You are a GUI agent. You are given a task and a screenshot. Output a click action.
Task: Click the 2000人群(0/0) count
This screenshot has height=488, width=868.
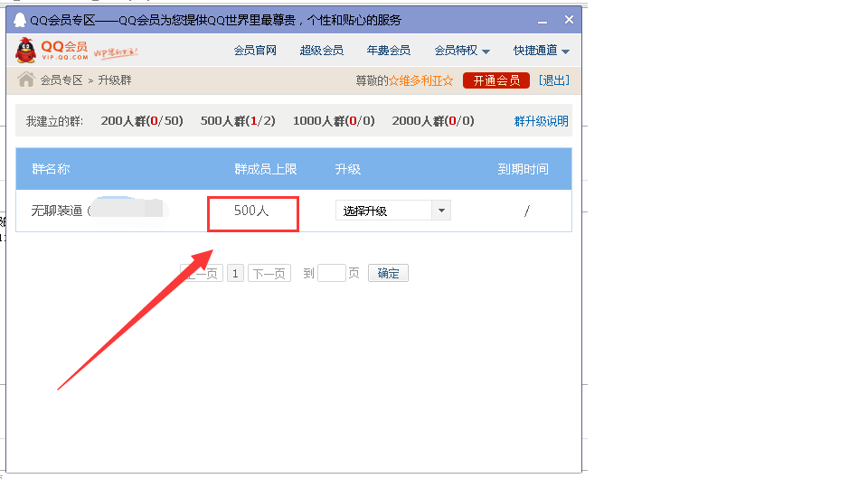pyautogui.click(x=433, y=120)
